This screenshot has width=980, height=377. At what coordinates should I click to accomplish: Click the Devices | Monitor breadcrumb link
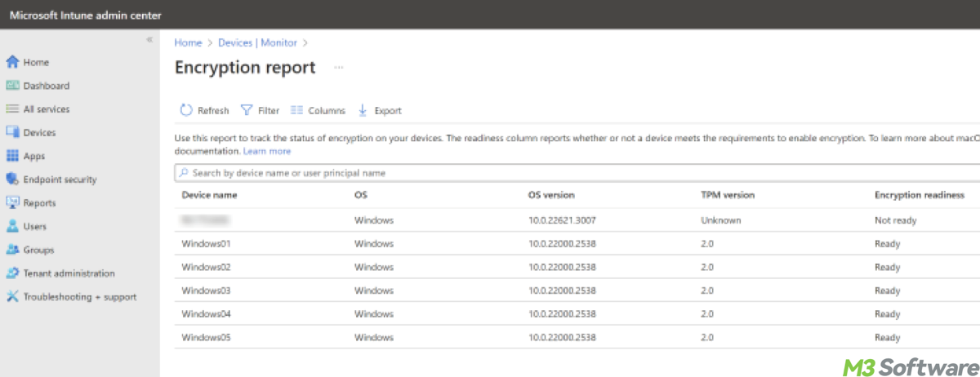point(257,42)
